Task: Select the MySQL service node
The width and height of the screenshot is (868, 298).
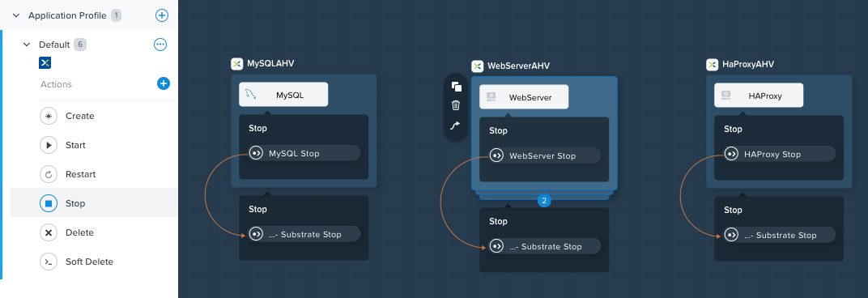Action: coord(283,95)
